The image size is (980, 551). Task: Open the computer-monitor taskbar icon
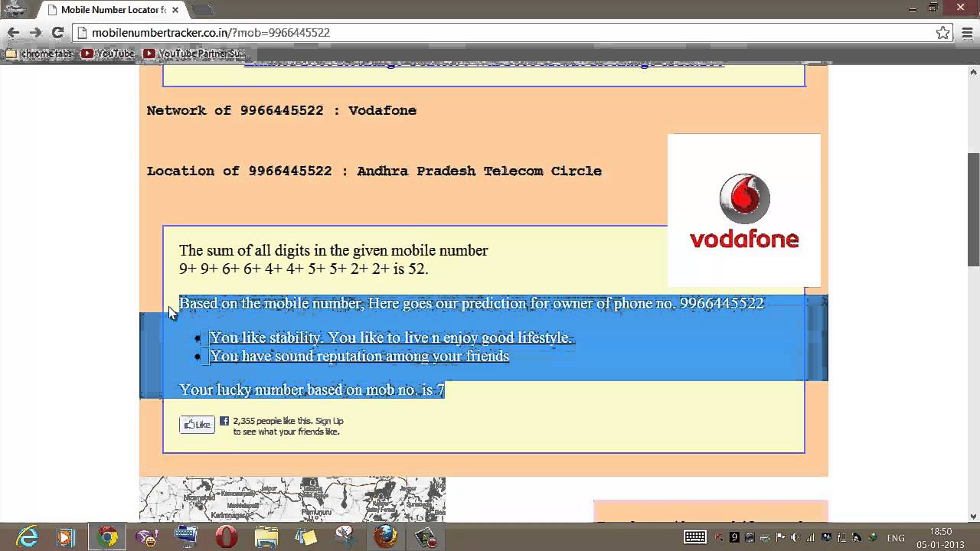pos(186,537)
